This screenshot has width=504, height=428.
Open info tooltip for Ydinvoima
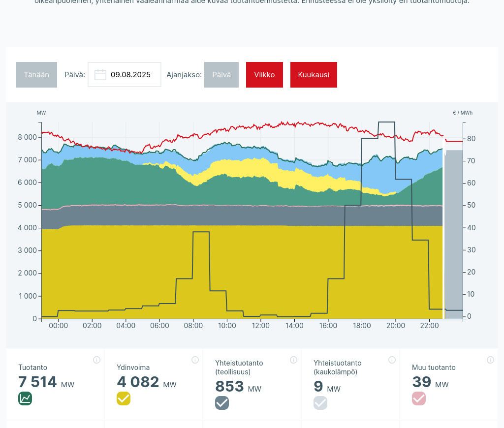(x=195, y=360)
